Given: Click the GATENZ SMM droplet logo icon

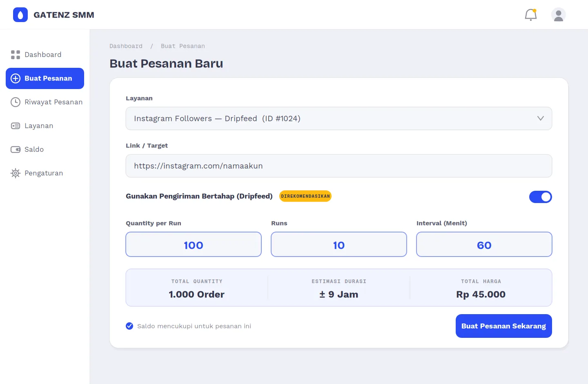Looking at the screenshot, I should point(20,15).
